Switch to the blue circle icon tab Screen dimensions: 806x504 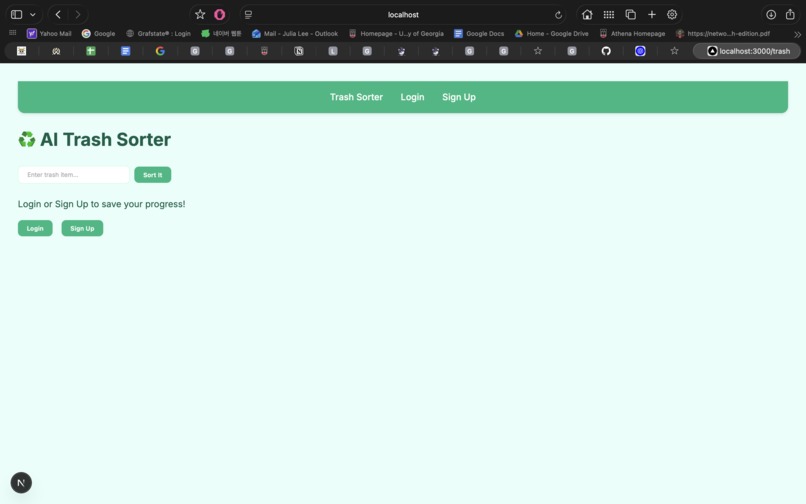pyautogui.click(x=640, y=51)
